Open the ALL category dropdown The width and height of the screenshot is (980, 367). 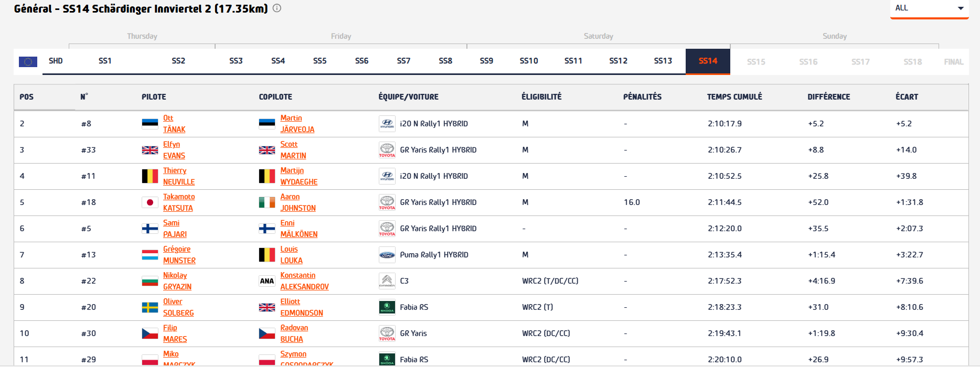[929, 9]
